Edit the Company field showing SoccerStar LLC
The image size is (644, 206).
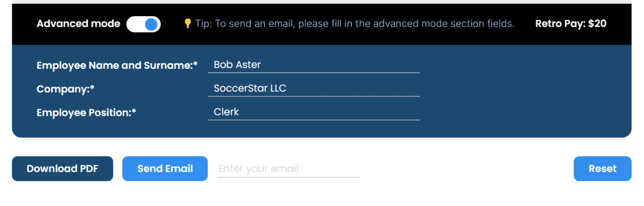(313, 89)
